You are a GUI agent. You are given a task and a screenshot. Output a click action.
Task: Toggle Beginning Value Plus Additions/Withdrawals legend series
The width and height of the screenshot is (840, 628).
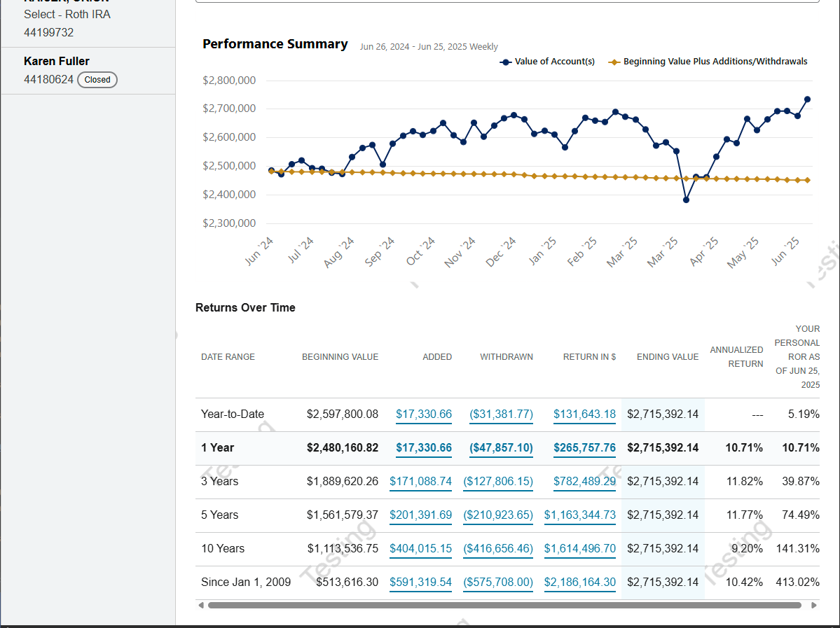pyautogui.click(x=708, y=62)
